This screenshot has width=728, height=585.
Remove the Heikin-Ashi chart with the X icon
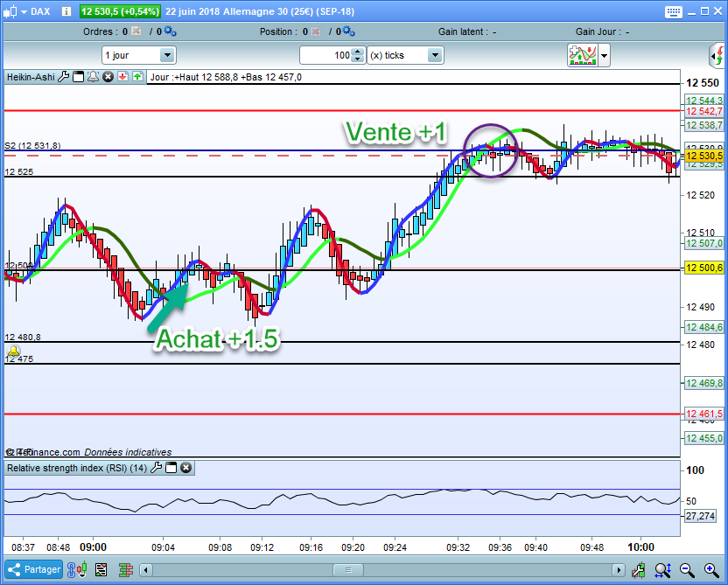(108, 77)
